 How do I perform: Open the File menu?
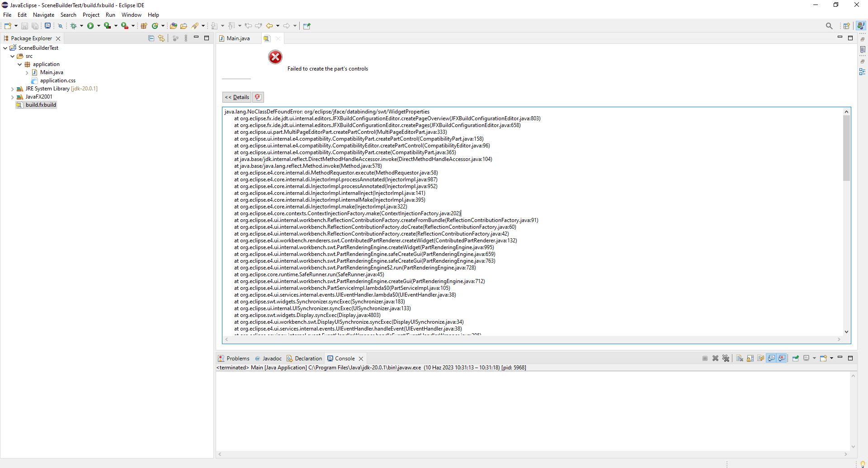[7, 15]
